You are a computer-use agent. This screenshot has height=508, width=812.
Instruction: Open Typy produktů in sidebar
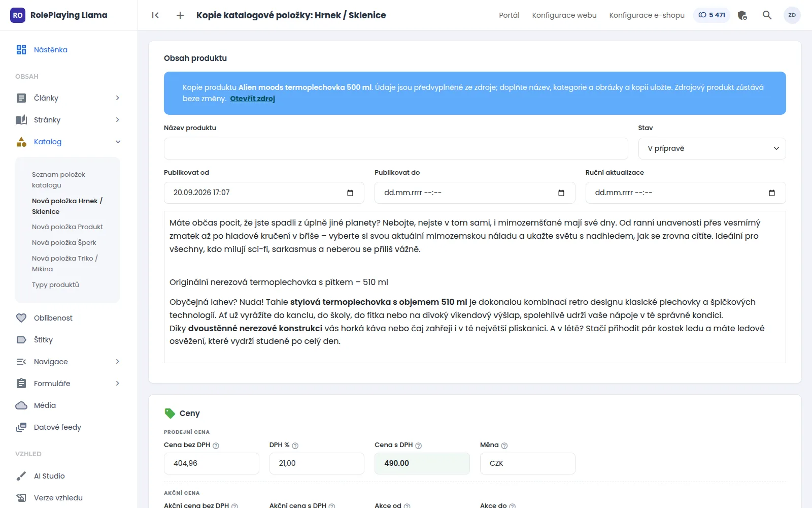tap(55, 285)
